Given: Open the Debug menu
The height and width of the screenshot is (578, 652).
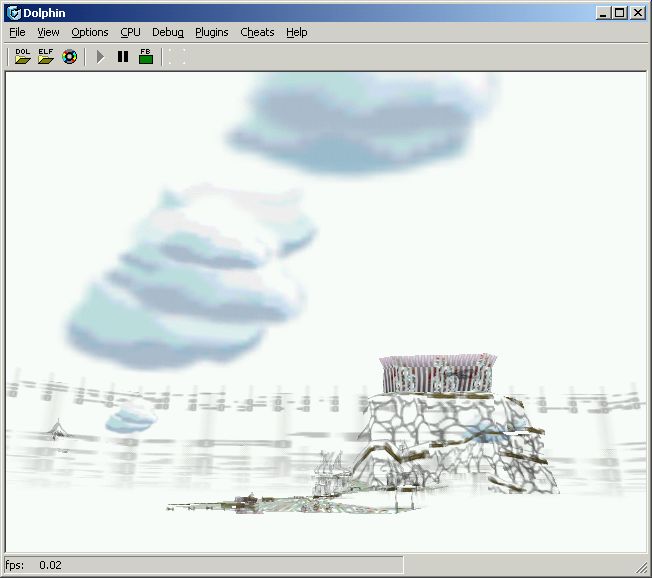Looking at the screenshot, I should click(x=168, y=32).
